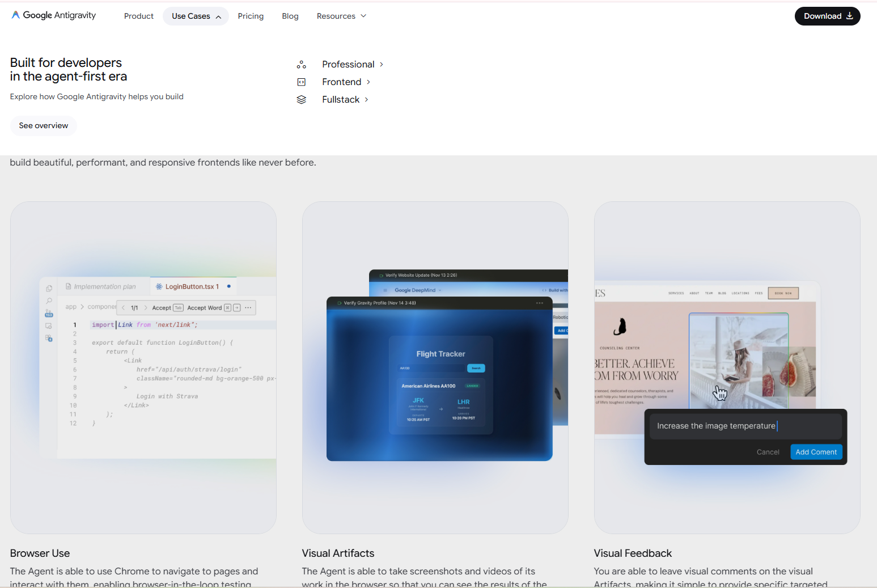The height and width of the screenshot is (588, 877).
Task: Open the Pricing page
Action: (251, 16)
